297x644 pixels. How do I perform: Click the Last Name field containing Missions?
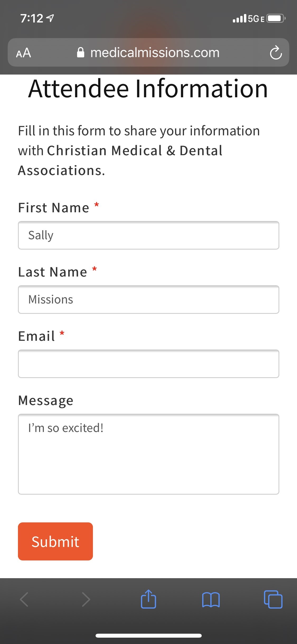148,300
